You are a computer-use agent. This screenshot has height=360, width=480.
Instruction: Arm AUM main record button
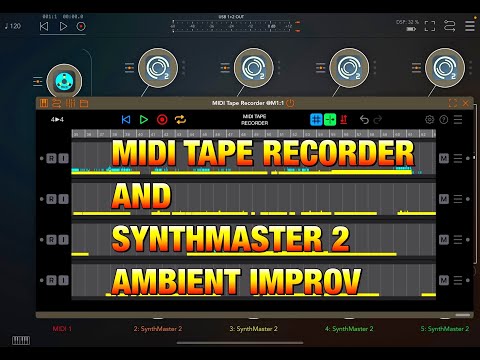81,26
